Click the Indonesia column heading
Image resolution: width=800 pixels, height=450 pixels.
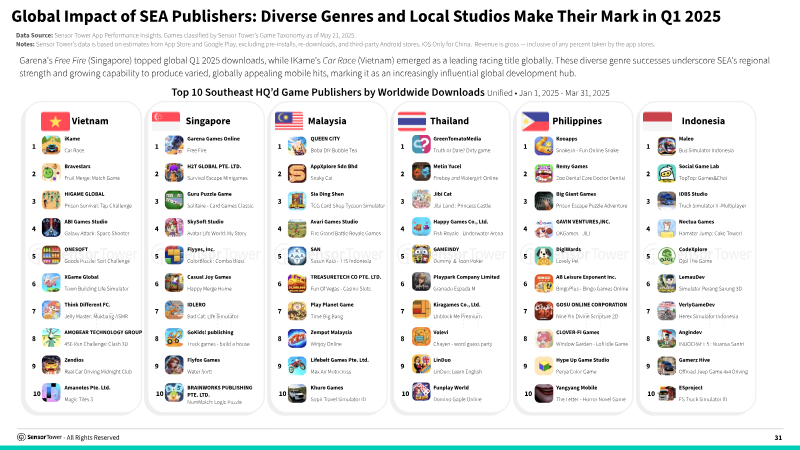pyautogui.click(x=703, y=121)
